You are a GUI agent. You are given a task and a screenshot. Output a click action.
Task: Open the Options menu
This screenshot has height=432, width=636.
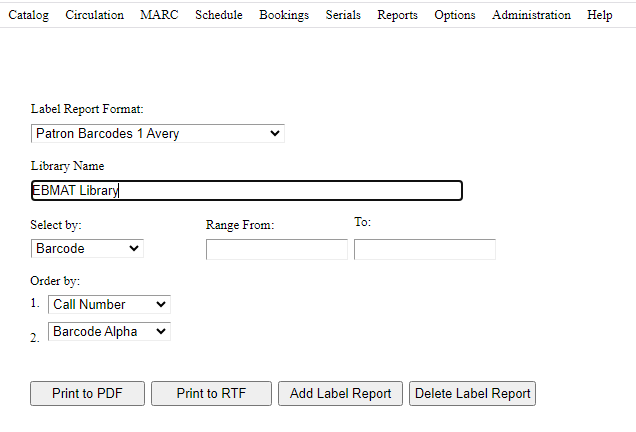point(455,15)
